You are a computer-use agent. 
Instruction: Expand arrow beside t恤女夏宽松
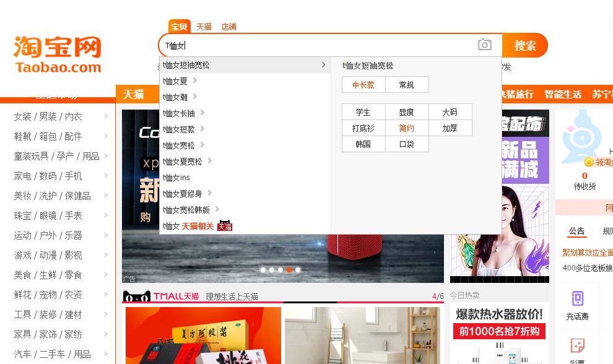[209, 161]
